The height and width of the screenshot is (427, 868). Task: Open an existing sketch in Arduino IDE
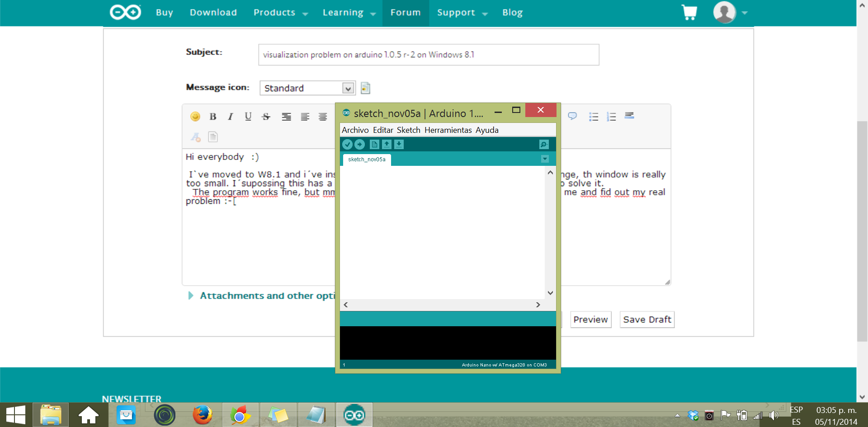click(x=387, y=144)
